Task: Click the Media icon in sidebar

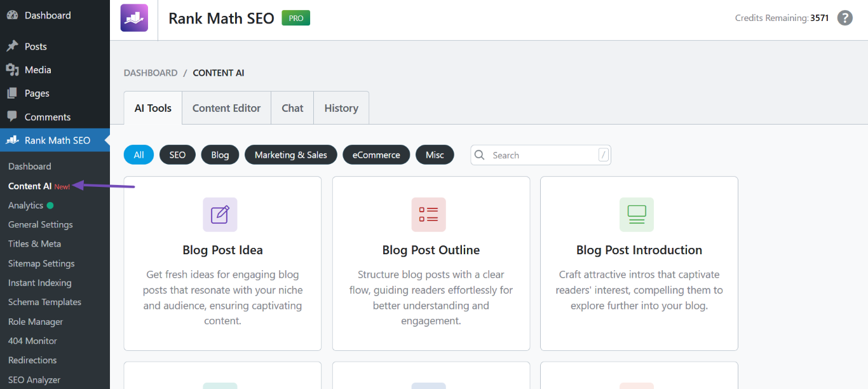Action: click(12, 70)
